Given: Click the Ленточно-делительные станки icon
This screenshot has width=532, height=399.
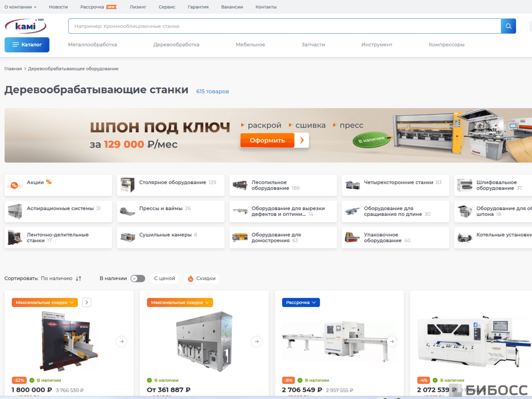Looking at the screenshot, I should pyautogui.click(x=15, y=238).
